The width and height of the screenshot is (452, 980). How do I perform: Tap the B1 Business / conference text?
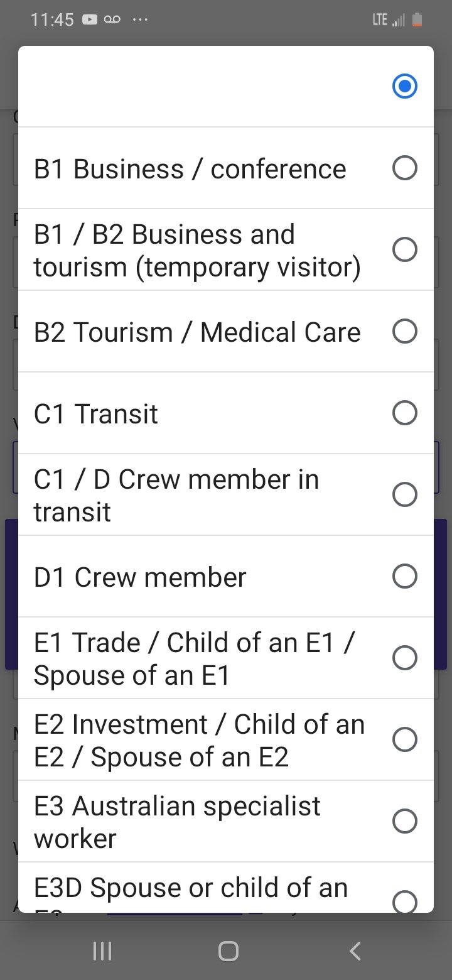pyautogui.click(x=190, y=169)
